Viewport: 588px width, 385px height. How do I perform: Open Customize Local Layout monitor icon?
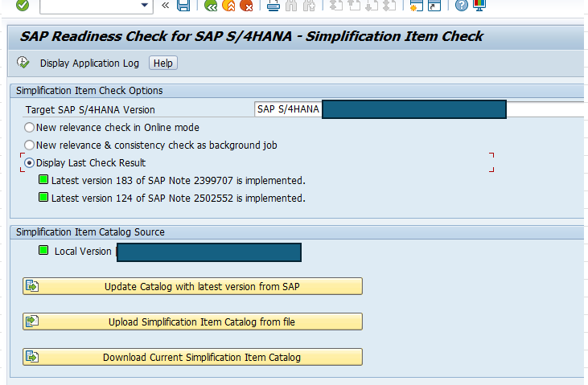click(x=479, y=6)
